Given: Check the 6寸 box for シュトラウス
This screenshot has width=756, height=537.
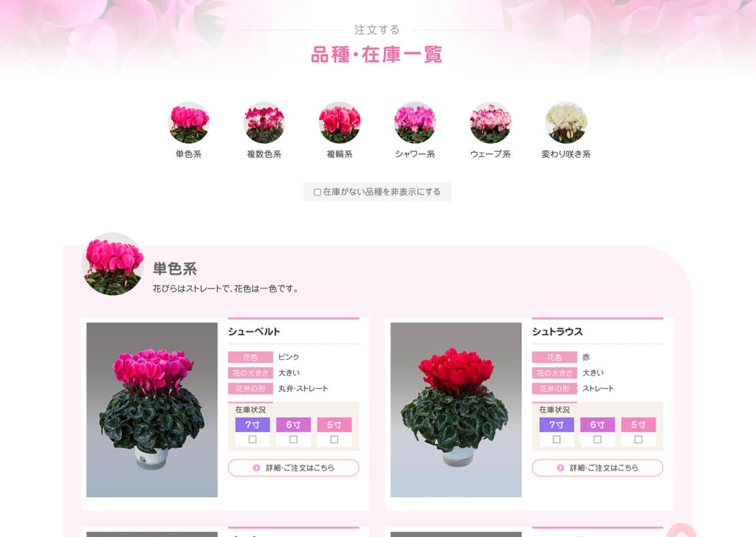Looking at the screenshot, I should [597, 439].
